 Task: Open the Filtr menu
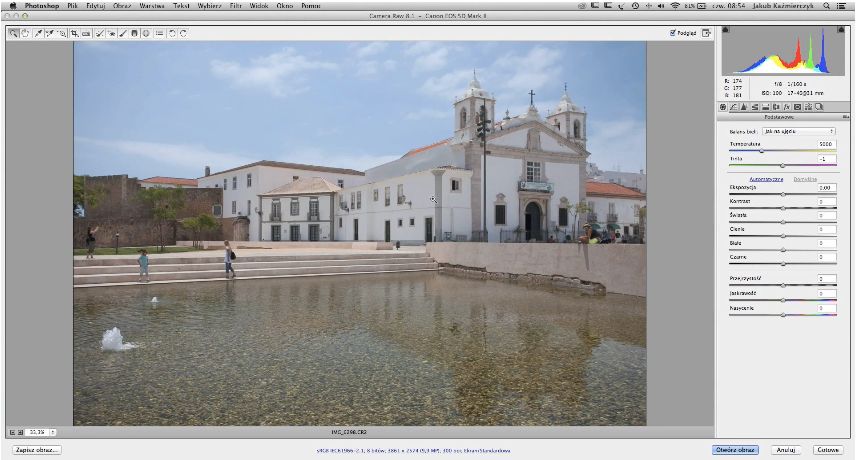pyautogui.click(x=236, y=5)
